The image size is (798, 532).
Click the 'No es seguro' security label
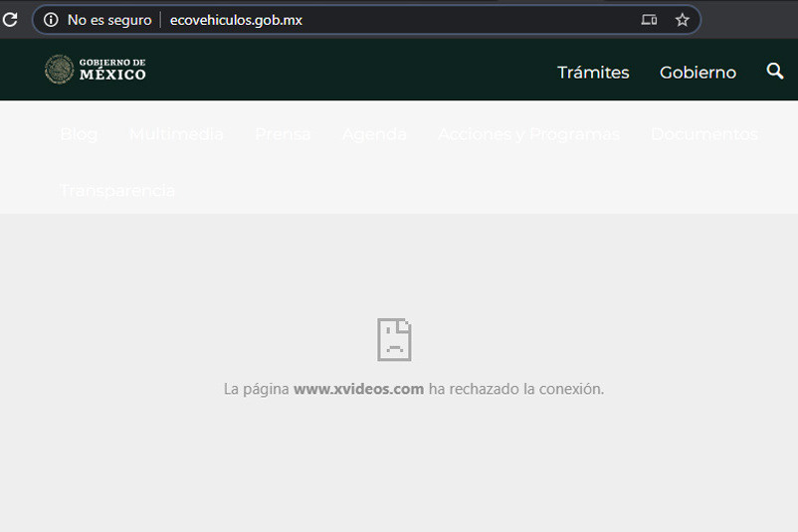pyautogui.click(x=109, y=20)
